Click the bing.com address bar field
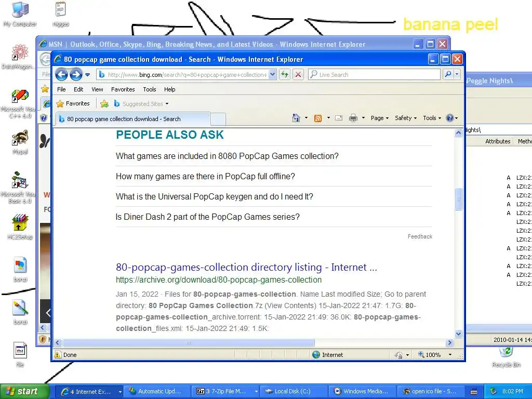Viewport: 532px width, 399px height. 183,75
